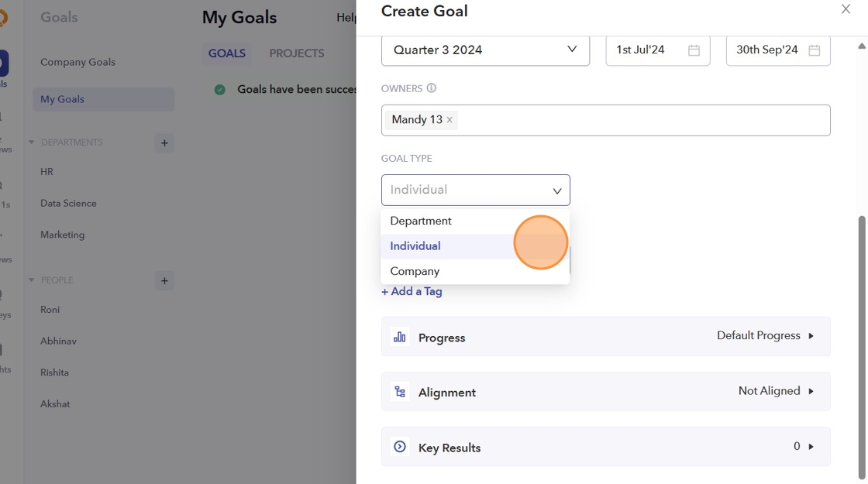
Task: Click the start date calendar icon
Action: coord(694,50)
